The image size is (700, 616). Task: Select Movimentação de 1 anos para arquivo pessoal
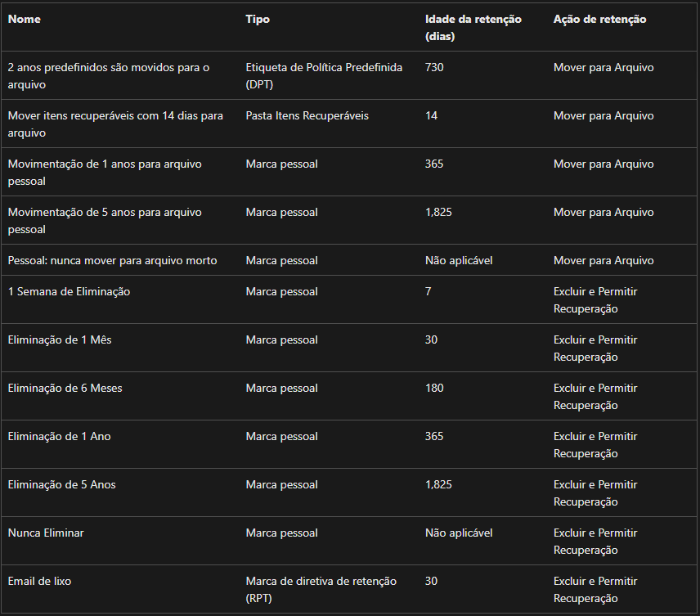pos(105,172)
